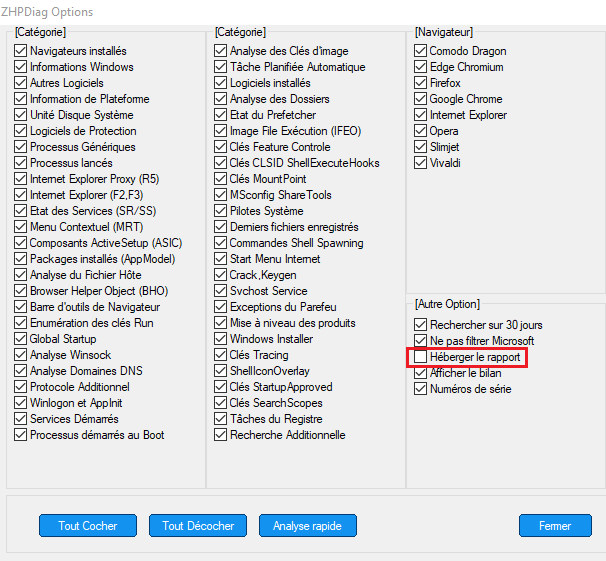The width and height of the screenshot is (606, 561).
Task: Close dialog with Fermer button
Action: pos(555,526)
